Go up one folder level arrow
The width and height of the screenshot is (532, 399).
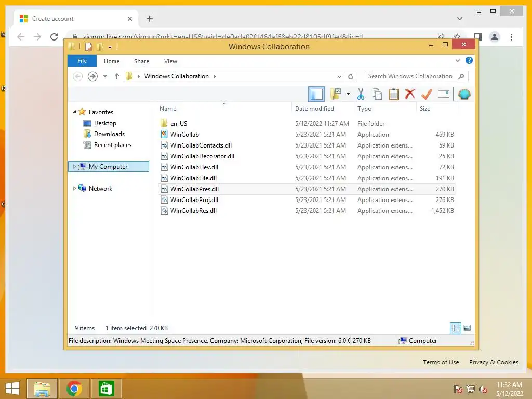[x=117, y=76]
